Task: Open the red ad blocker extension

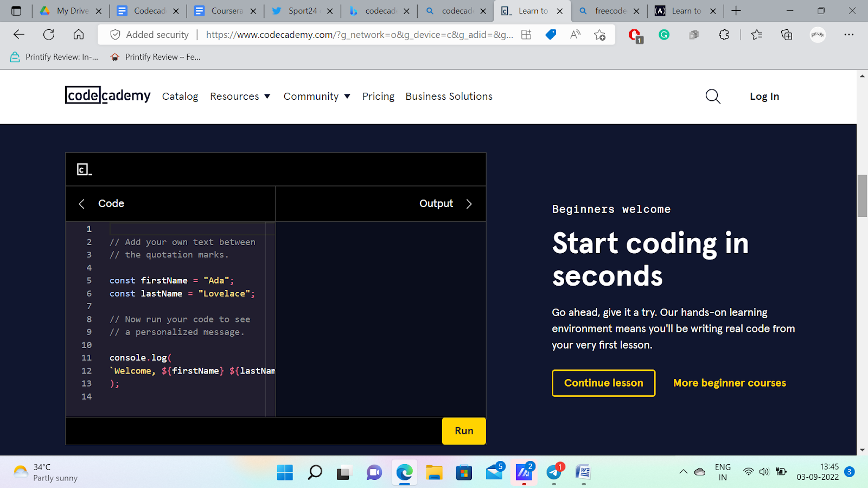Action: pyautogui.click(x=635, y=35)
